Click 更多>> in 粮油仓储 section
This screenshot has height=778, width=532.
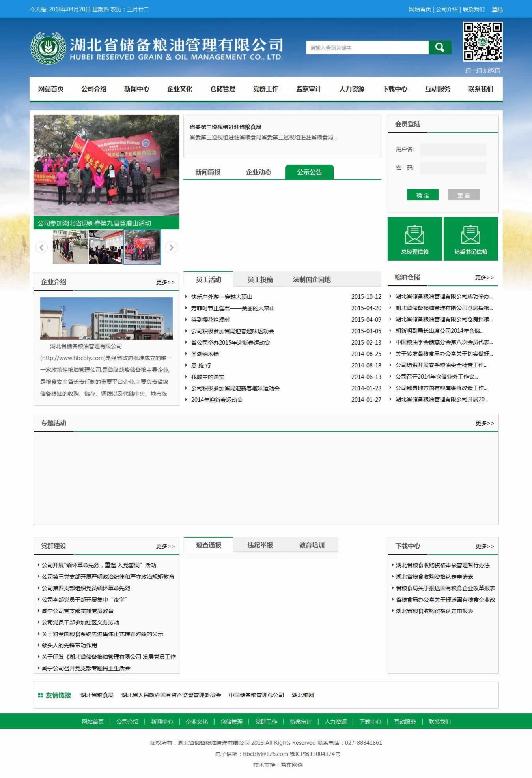tap(484, 277)
